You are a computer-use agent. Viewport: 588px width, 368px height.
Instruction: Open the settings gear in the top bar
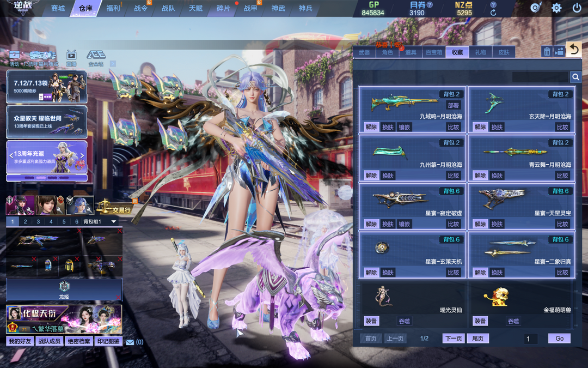556,8
